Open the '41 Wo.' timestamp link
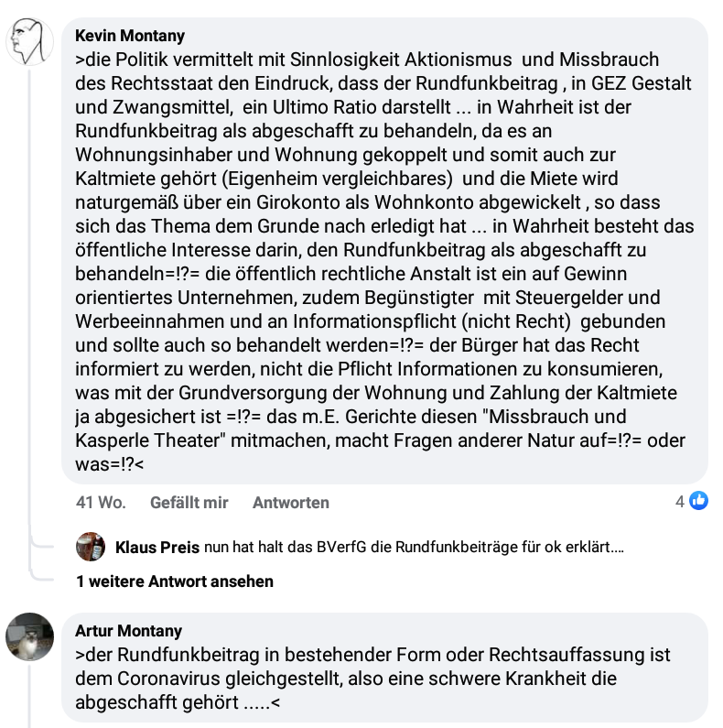The height and width of the screenshot is (728, 723). click(101, 503)
